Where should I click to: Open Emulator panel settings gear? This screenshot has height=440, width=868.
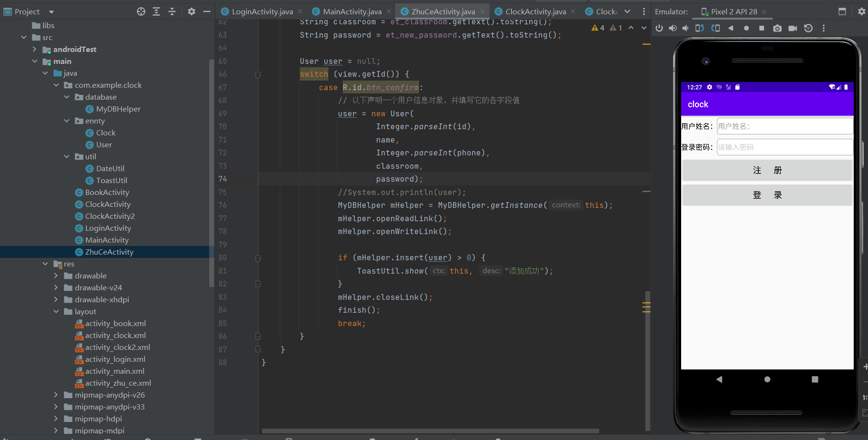(x=862, y=11)
